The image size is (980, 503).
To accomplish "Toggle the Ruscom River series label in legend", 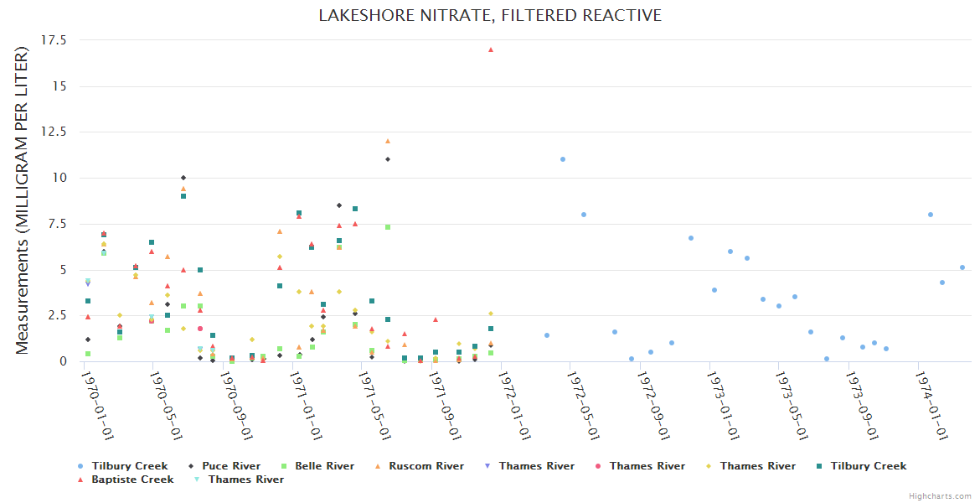I will pyautogui.click(x=426, y=466).
